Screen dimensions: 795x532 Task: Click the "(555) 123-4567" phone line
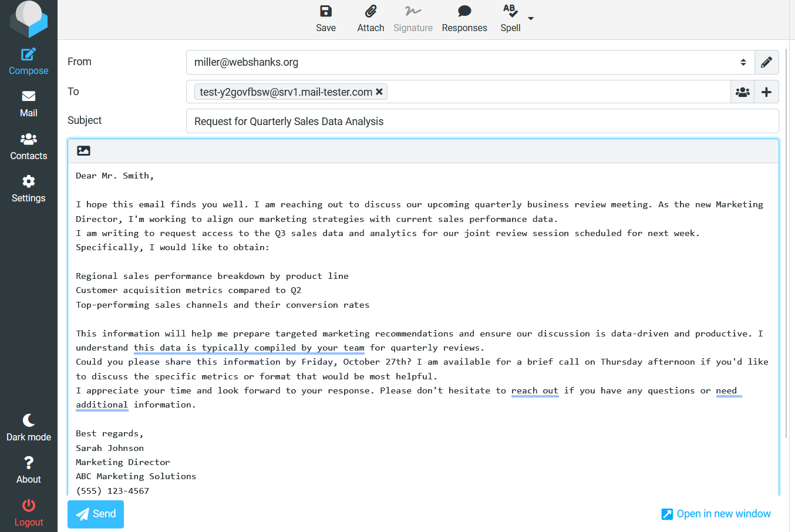coord(113,491)
